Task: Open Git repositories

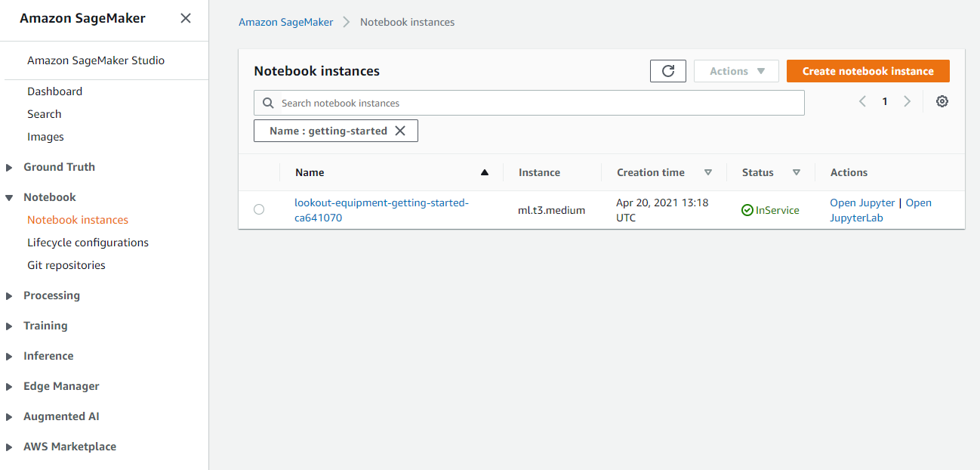Action: (66, 265)
